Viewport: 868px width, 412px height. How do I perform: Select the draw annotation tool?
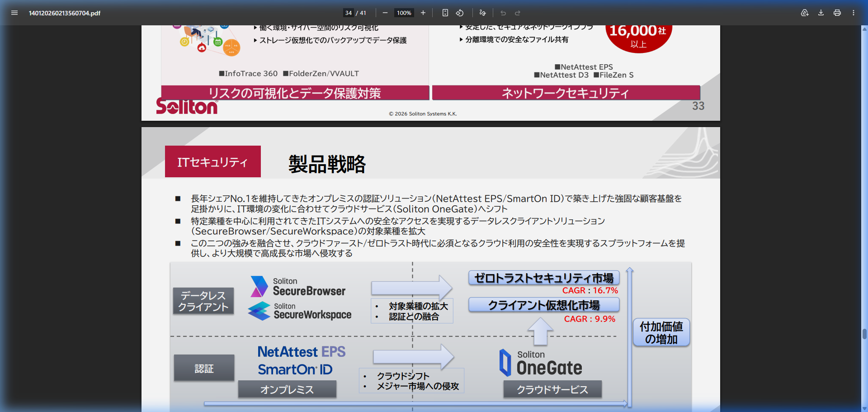pos(483,13)
